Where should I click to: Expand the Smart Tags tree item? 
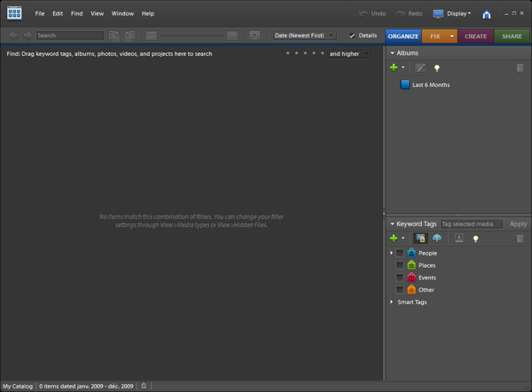pos(392,302)
